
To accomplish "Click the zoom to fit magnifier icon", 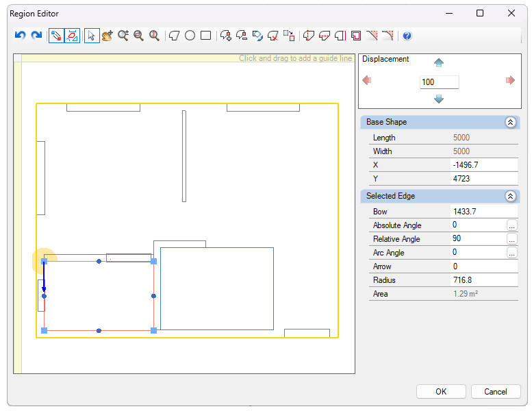I will pyautogui.click(x=138, y=36).
